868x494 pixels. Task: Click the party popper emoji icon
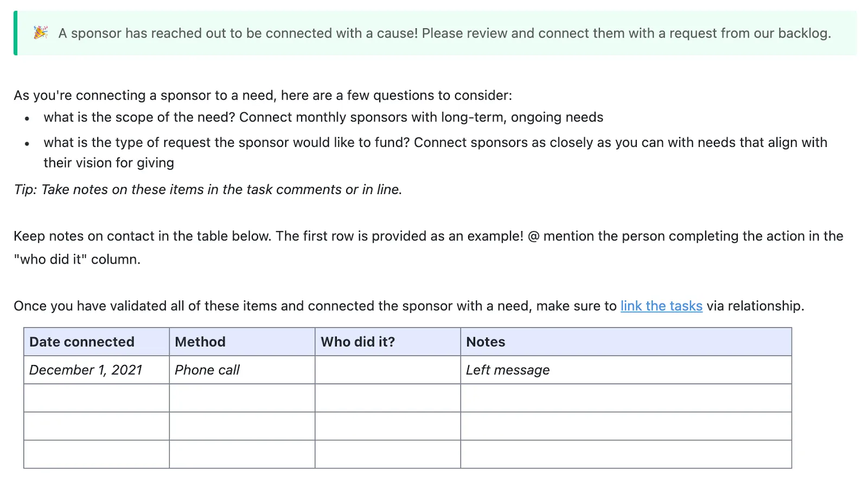[41, 33]
